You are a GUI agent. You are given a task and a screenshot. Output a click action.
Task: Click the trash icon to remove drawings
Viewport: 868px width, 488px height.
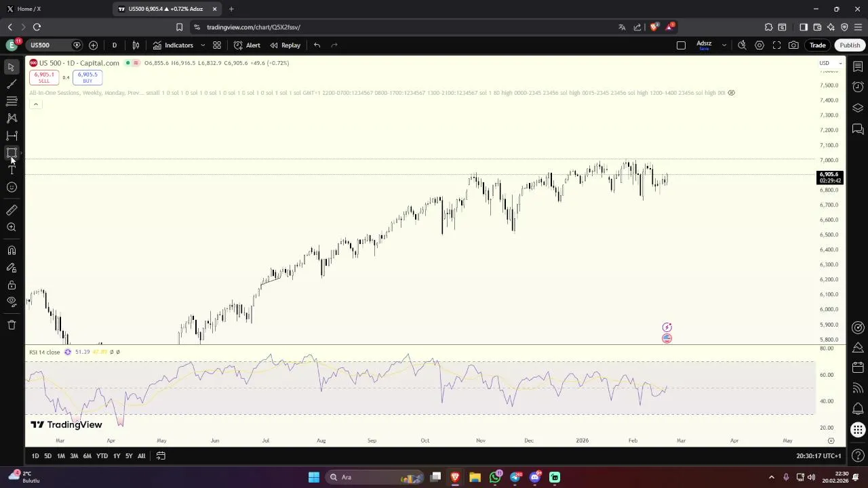click(12, 325)
